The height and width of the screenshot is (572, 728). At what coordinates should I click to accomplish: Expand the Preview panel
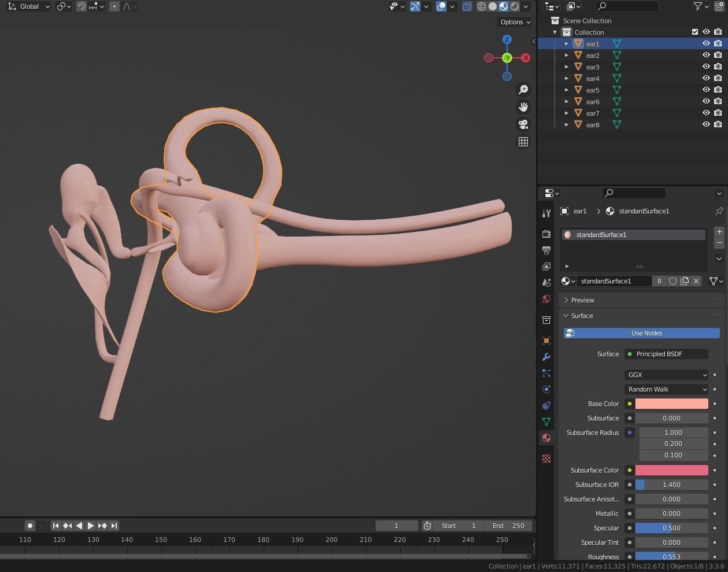click(583, 300)
